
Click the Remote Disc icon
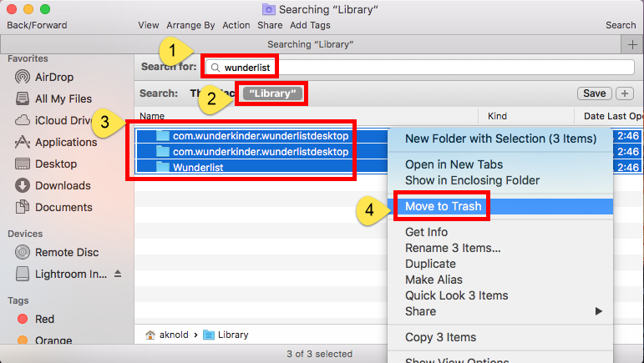coord(23,252)
